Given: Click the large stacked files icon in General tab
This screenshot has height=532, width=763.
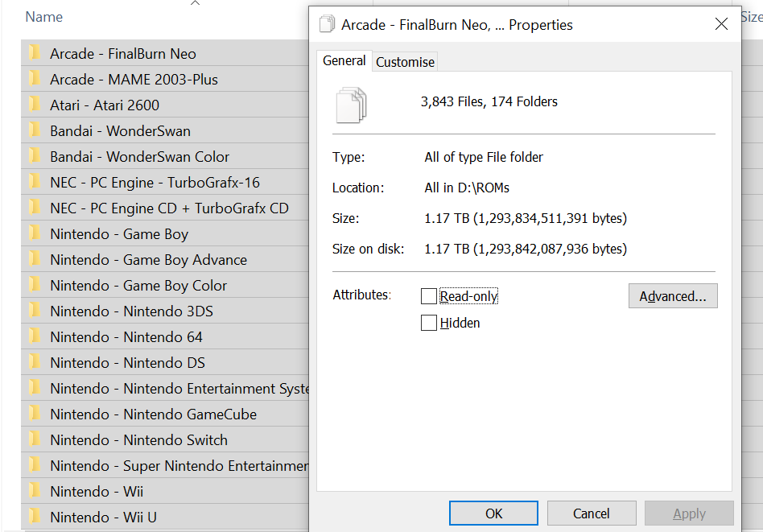Looking at the screenshot, I should (351, 105).
